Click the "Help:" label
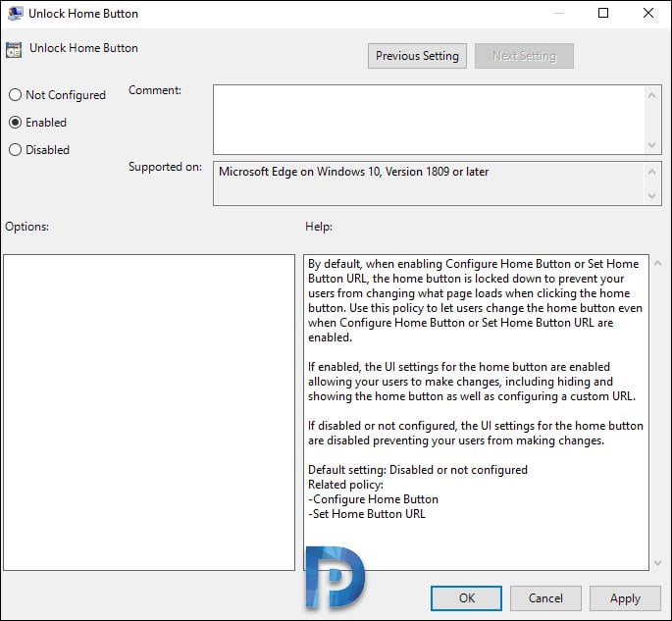 point(319,227)
